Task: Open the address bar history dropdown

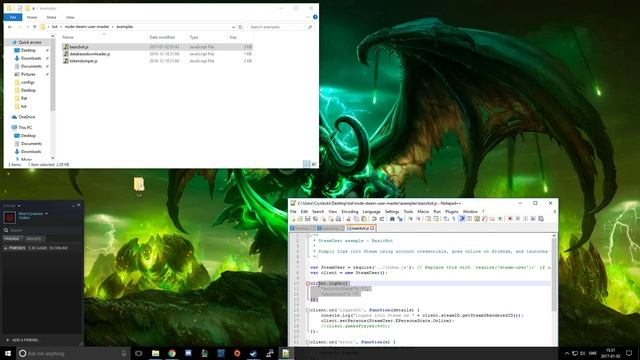Action: [233, 27]
